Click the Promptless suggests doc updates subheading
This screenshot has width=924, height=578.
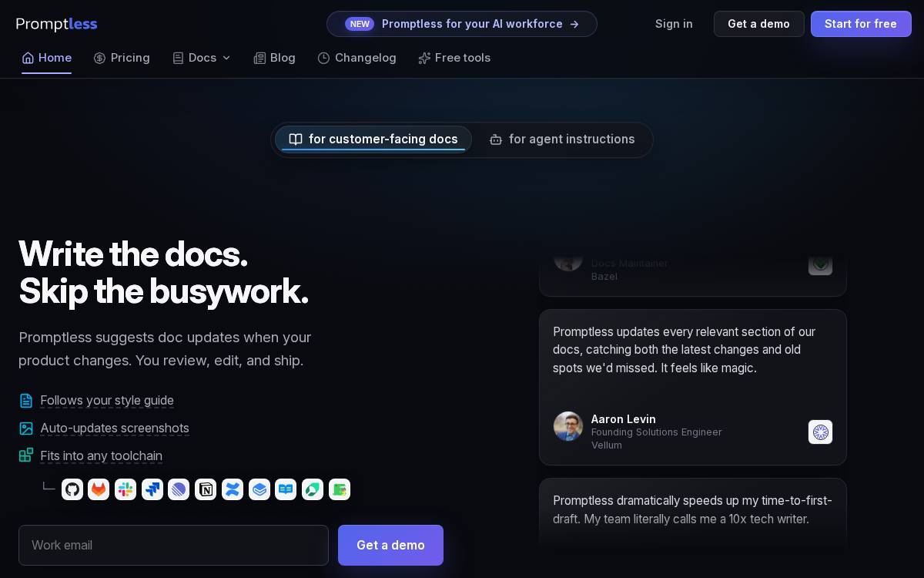click(x=165, y=349)
